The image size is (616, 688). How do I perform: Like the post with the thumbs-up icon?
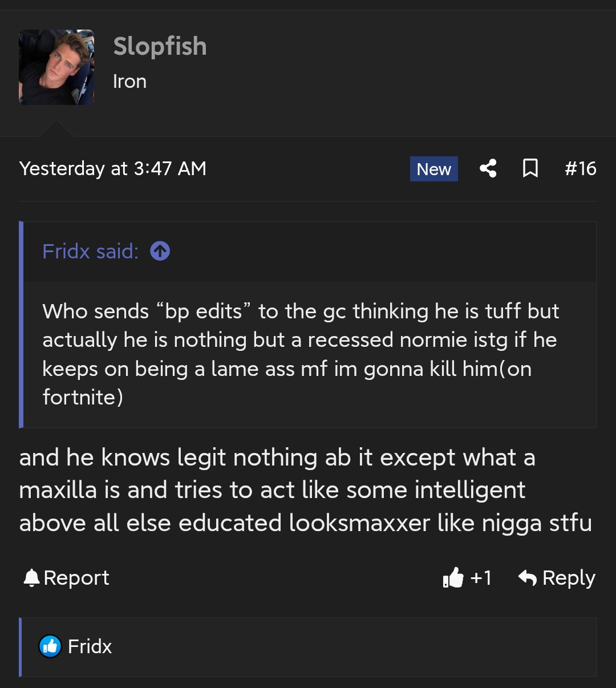(x=453, y=578)
